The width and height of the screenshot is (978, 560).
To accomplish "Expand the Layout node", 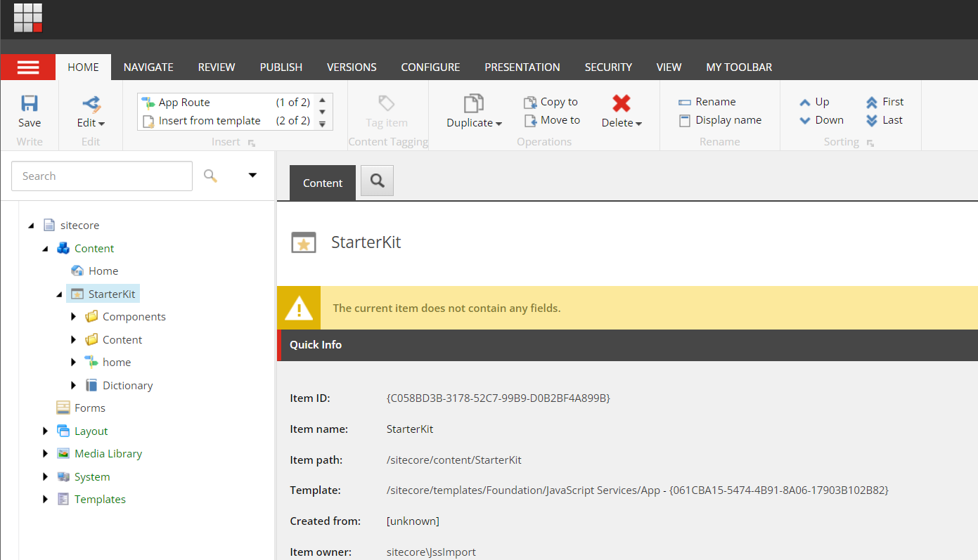I will [x=45, y=431].
